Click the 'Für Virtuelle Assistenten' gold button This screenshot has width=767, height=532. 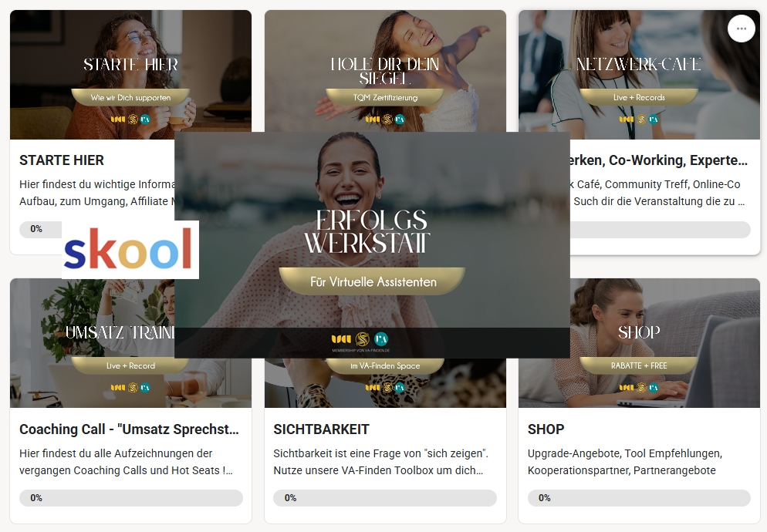click(x=373, y=281)
